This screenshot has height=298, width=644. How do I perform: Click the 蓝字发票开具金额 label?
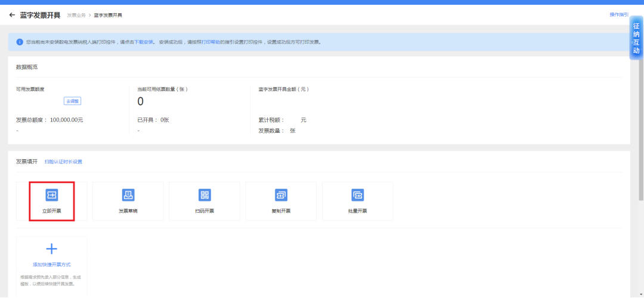(x=283, y=89)
